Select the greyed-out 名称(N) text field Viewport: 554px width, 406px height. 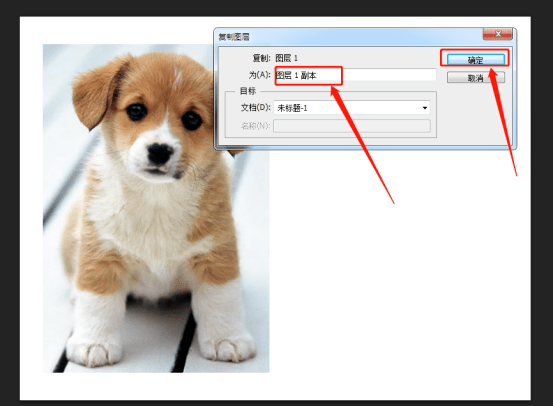pos(352,126)
